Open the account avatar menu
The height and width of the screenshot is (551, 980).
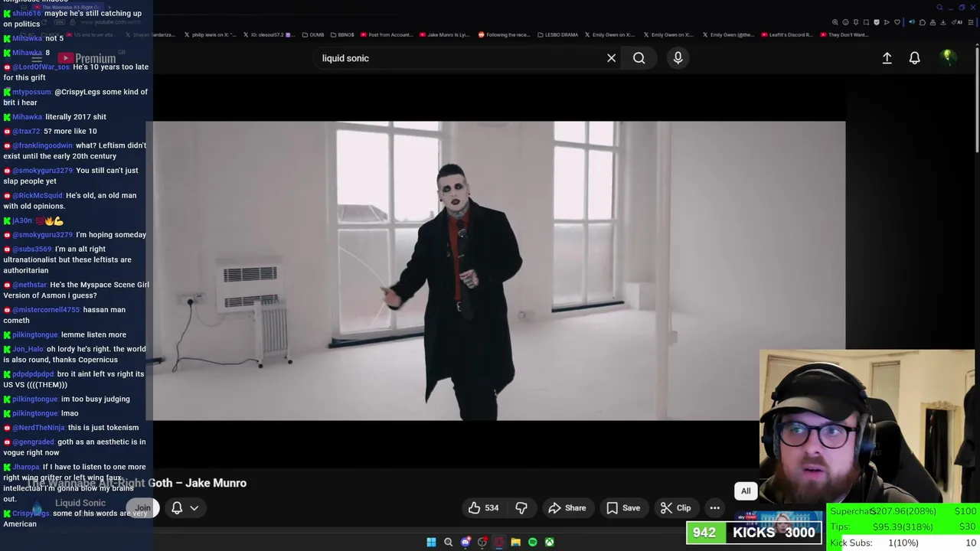pyautogui.click(x=947, y=57)
